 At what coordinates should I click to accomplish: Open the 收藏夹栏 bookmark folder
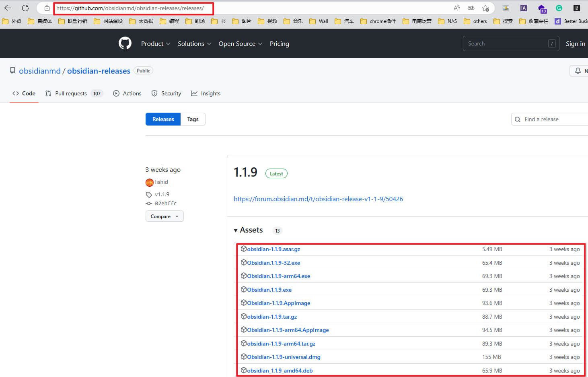click(x=534, y=21)
